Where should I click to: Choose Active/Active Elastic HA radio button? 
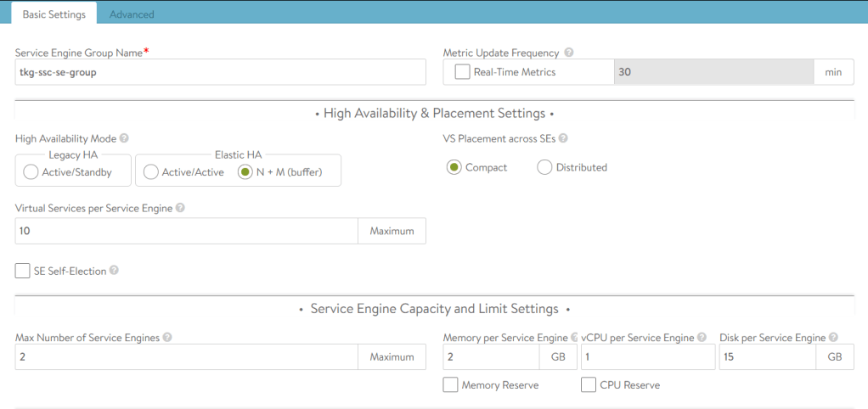(151, 172)
